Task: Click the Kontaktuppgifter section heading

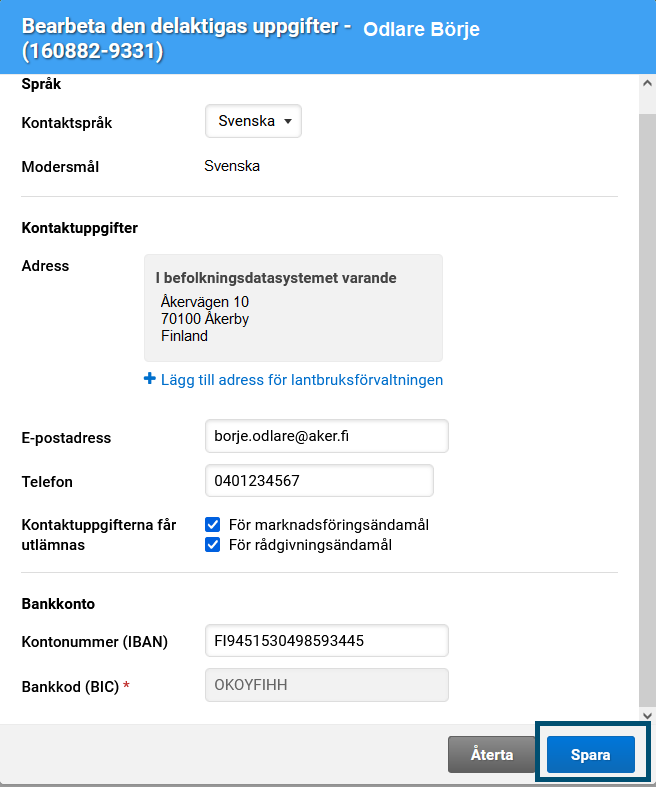Action: (79, 228)
